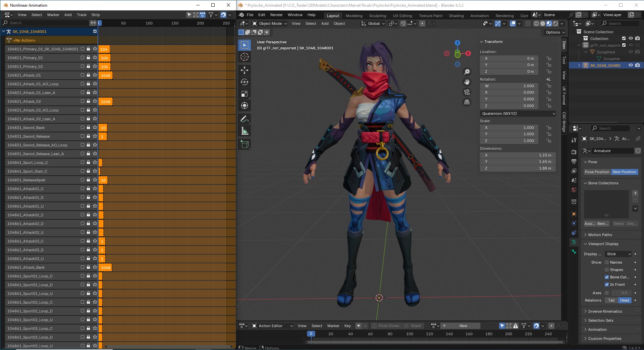Viewport: 644px width, 350px height.
Task: Open the Tool properties tab icon
Action: click(574, 140)
